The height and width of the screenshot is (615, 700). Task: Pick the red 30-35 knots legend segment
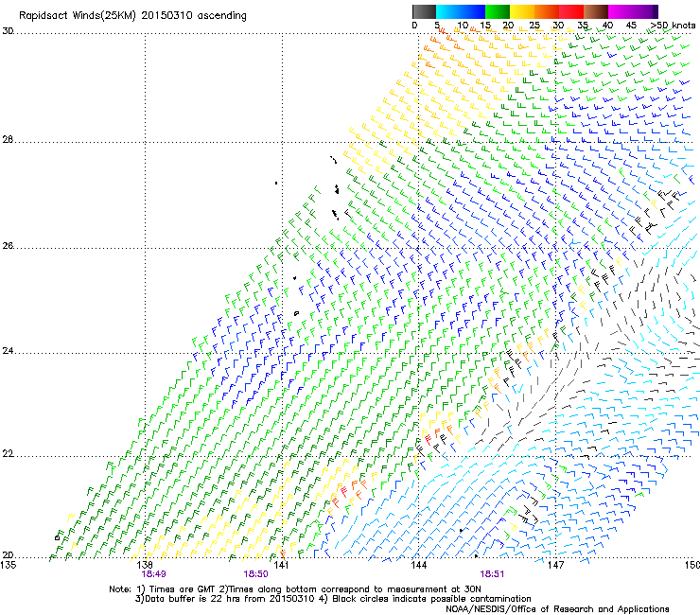click(571, 11)
